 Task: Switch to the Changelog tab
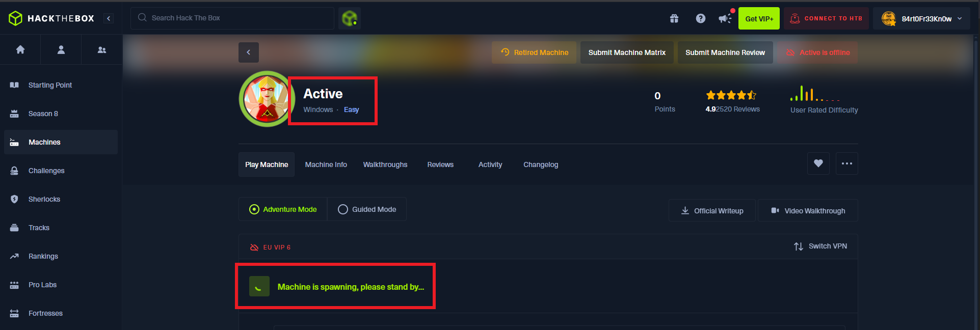[541, 164]
